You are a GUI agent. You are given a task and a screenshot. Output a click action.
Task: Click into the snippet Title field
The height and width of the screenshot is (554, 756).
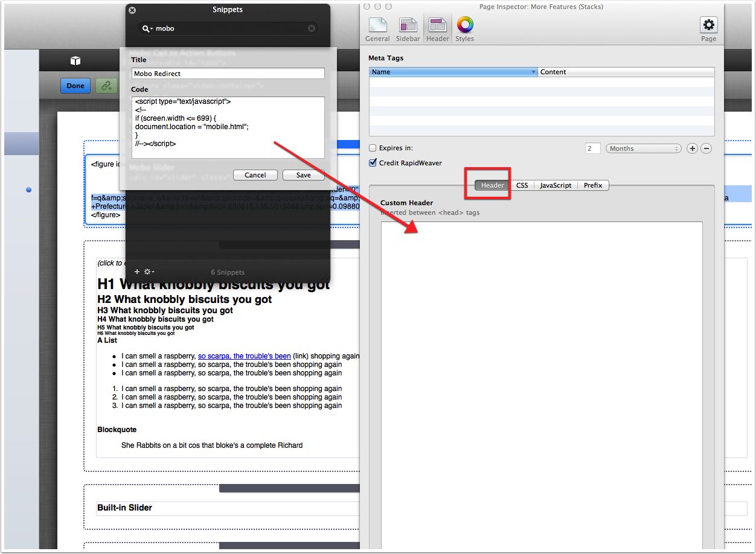click(228, 74)
